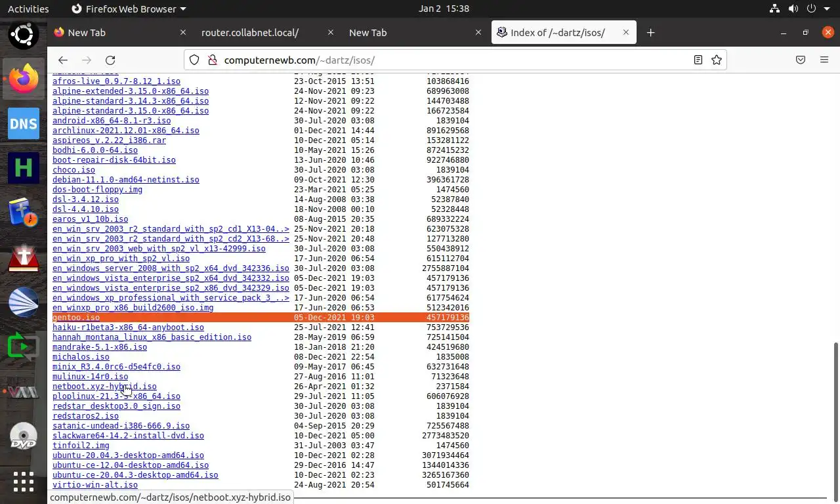Go back to the previous page
Screen dimensions: 840x504
[x=63, y=60]
